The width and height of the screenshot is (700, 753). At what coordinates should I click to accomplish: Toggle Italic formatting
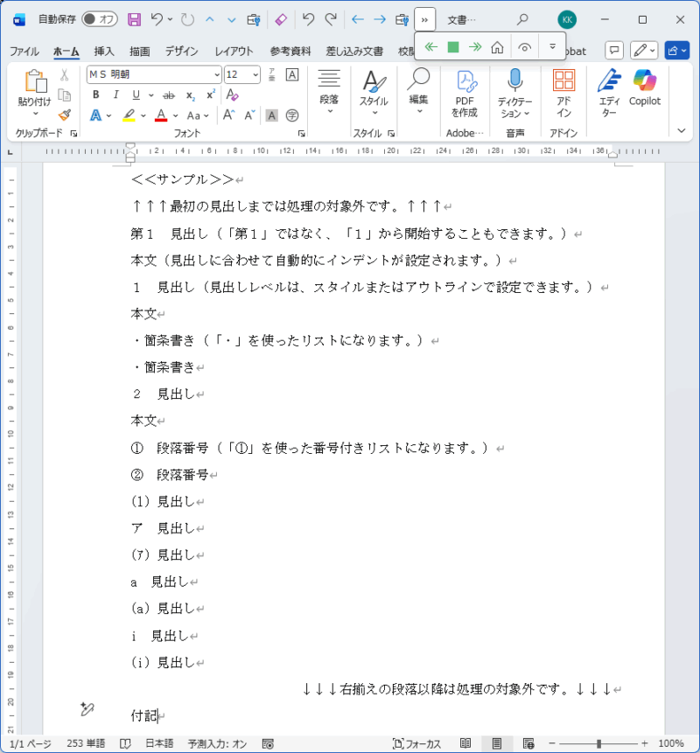(115, 94)
